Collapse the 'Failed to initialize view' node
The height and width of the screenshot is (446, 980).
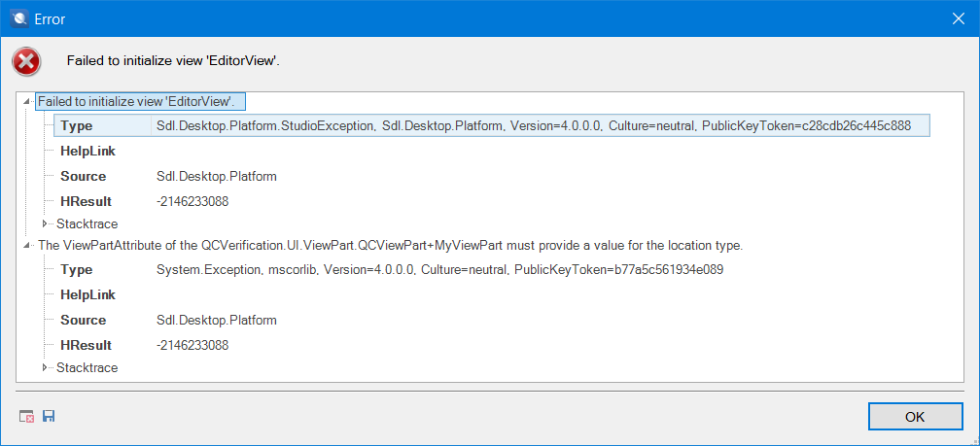click(x=27, y=101)
